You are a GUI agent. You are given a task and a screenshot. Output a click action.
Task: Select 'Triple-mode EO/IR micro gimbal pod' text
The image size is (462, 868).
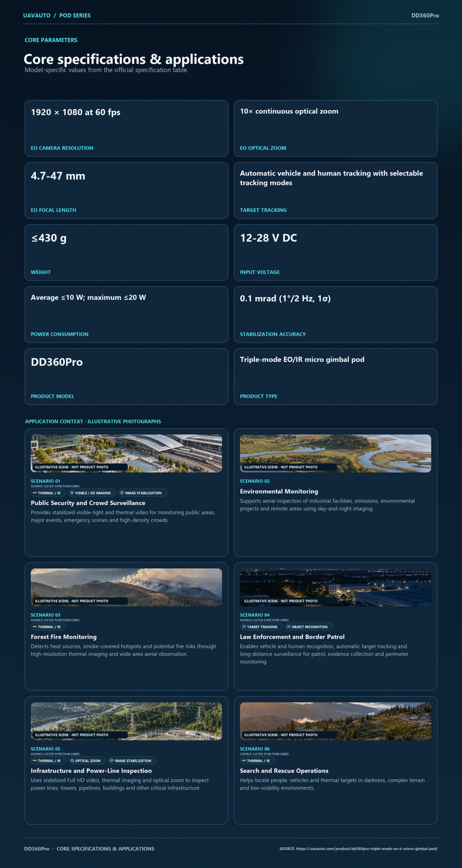coord(302,359)
